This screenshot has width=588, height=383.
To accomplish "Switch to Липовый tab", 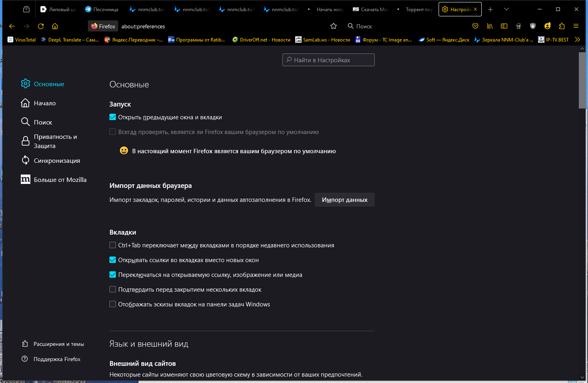I will 58,9.
